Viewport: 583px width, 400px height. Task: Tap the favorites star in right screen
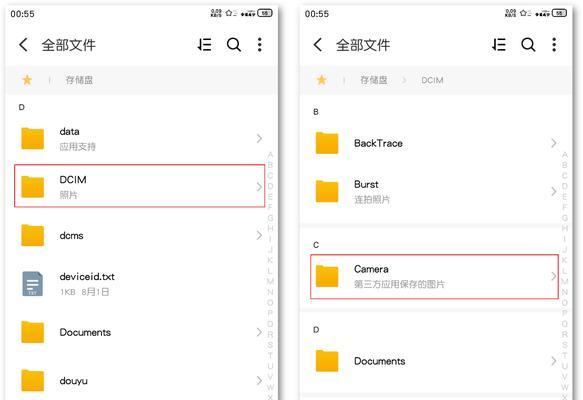pyautogui.click(x=322, y=80)
